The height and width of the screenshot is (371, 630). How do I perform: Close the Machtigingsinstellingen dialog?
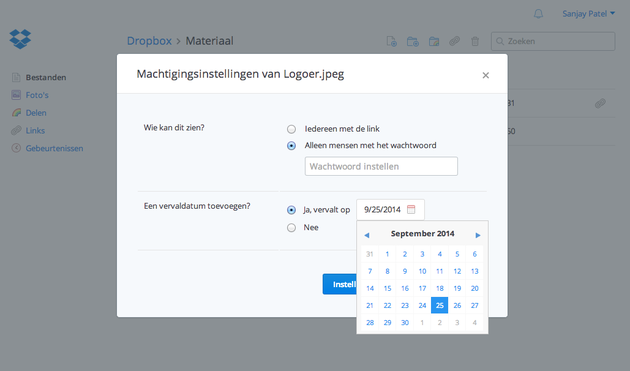click(485, 75)
